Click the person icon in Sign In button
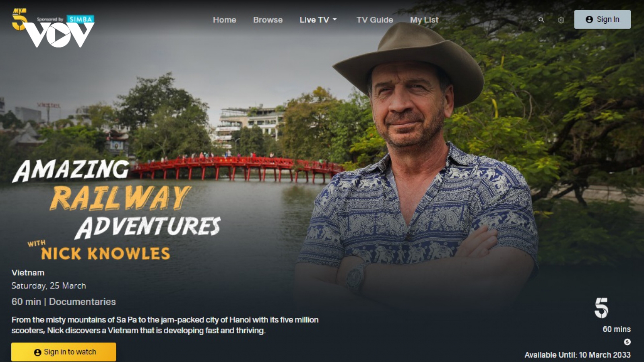Image resolution: width=644 pixels, height=362 pixels. point(589,19)
